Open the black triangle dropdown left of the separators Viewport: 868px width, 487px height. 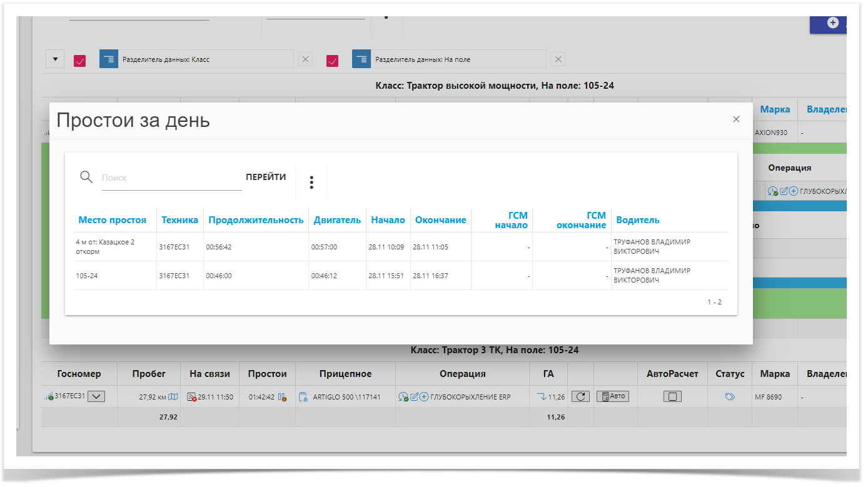tap(55, 59)
